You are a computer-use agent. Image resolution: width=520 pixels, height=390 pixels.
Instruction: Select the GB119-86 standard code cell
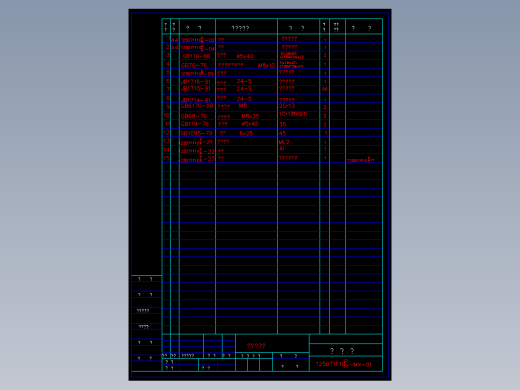[196, 56]
